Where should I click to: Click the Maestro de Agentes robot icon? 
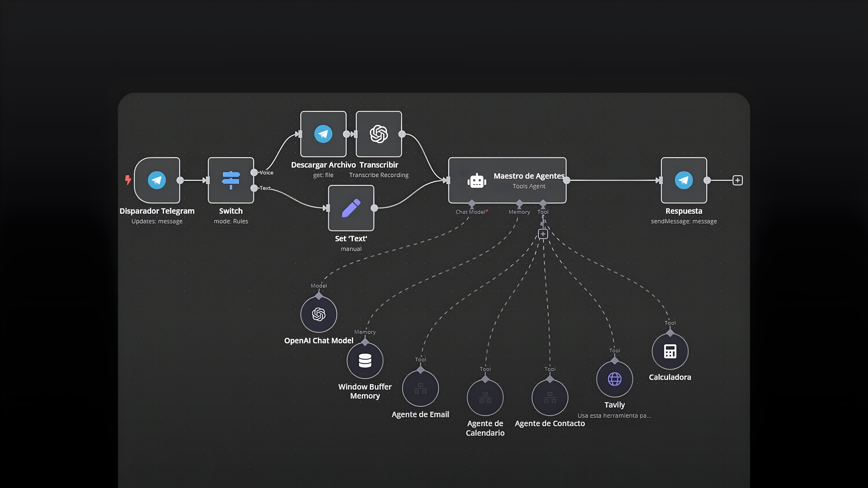coord(477,181)
